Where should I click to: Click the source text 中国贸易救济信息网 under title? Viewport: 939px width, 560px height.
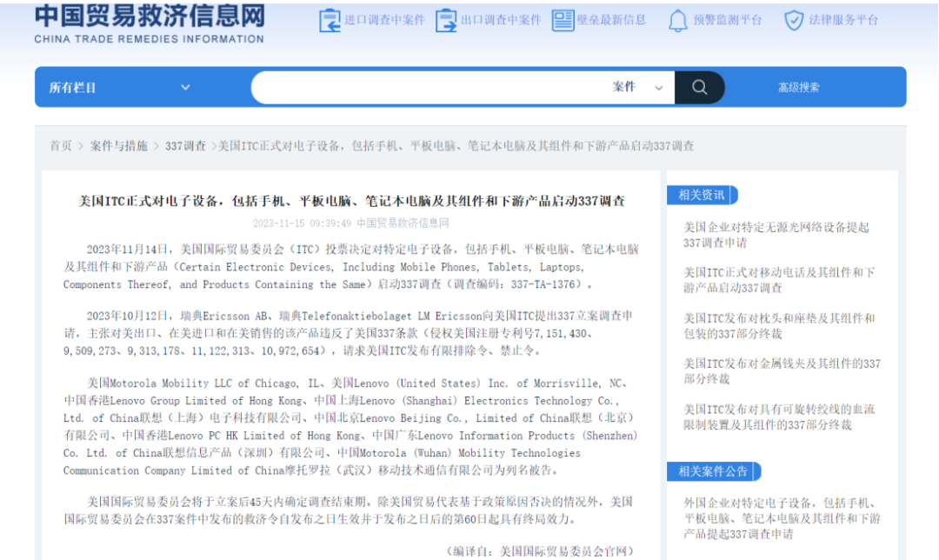(403, 223)
